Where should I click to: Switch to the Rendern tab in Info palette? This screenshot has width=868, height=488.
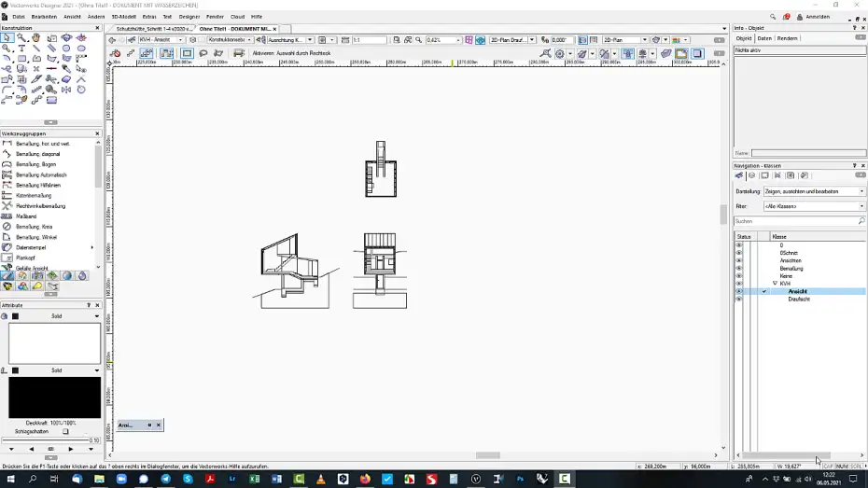787,39
